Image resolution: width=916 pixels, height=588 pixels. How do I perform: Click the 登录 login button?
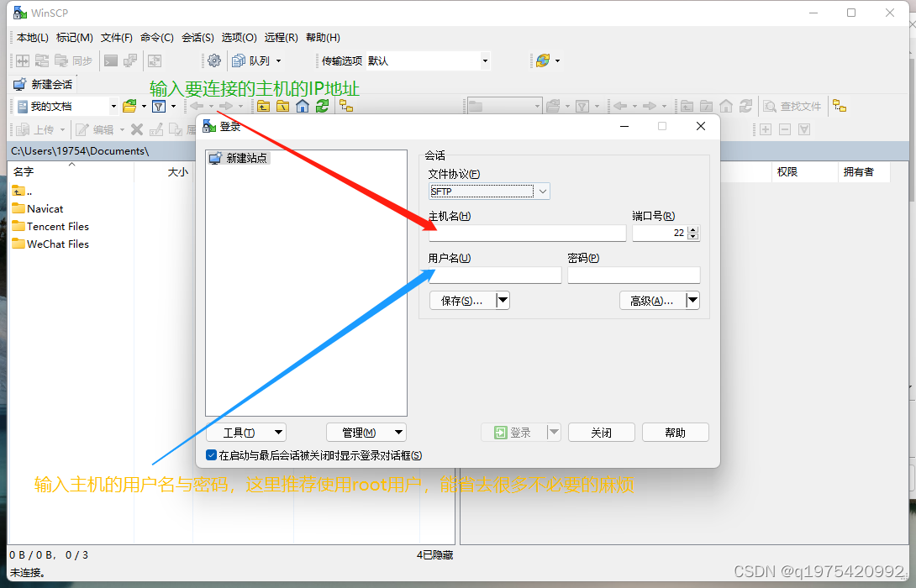coord(513,433)
